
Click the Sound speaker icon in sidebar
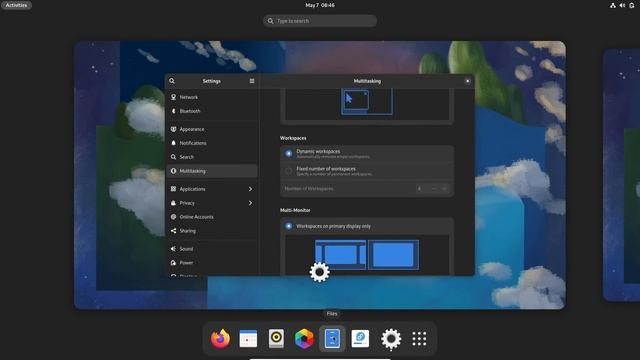coord(173,249)
